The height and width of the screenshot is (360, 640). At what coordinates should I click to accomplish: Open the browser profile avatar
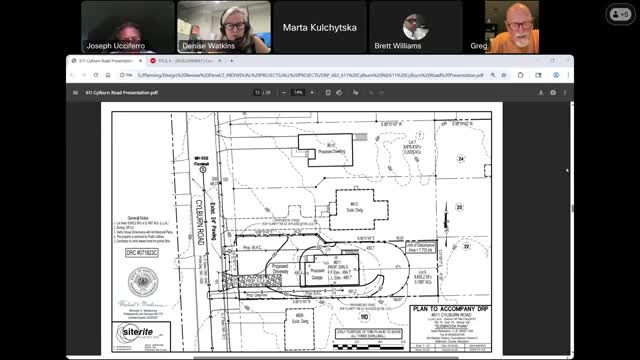[x=556, y=75]
